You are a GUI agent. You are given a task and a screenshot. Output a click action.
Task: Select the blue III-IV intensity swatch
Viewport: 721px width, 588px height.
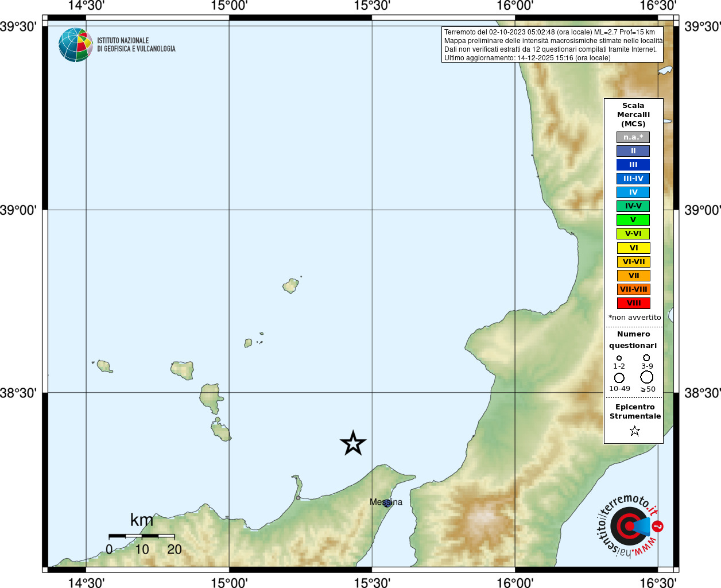click(x=633, y=179)
